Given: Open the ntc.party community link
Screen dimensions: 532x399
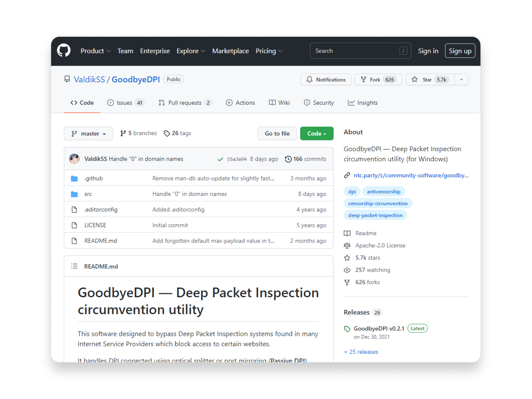Looking at the screenshot, I should point(411,175).
